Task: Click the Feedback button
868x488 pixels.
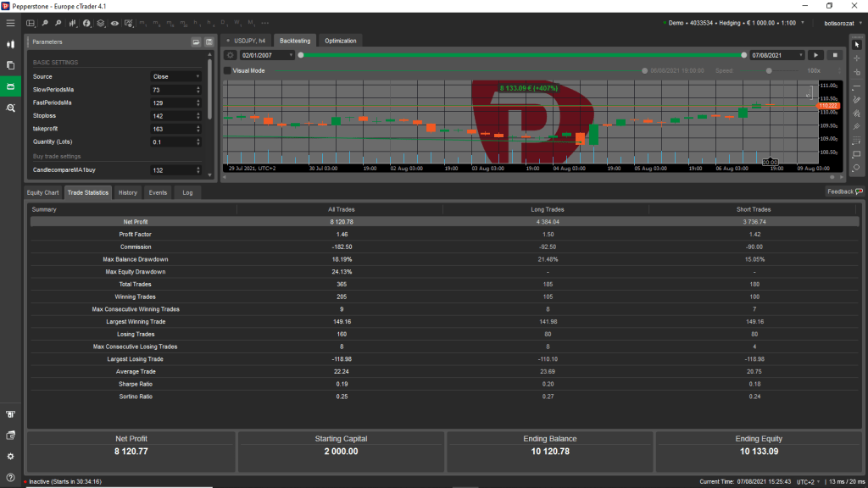Action: tap(844, 191)
